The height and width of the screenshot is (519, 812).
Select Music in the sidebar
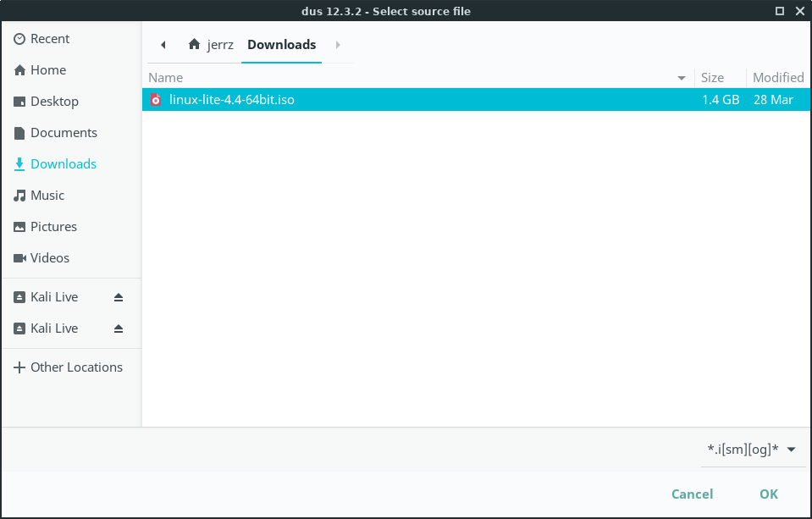click(x=47, y=196)
